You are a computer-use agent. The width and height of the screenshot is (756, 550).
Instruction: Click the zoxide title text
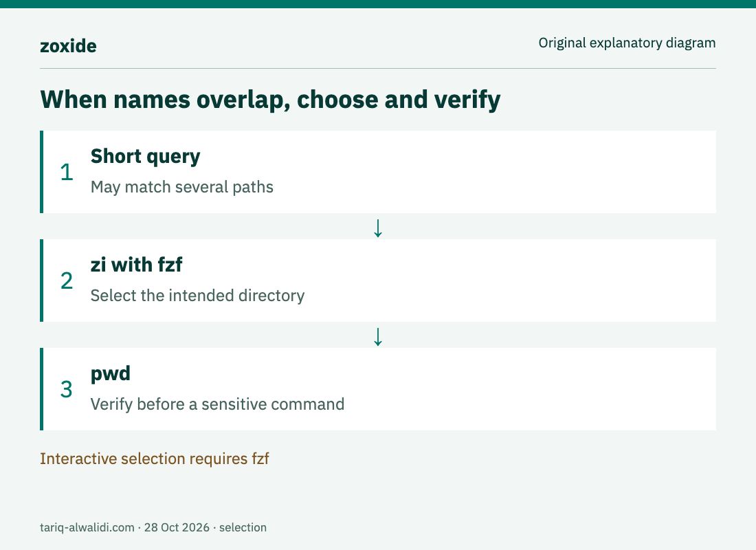click(x=68, y=46)
